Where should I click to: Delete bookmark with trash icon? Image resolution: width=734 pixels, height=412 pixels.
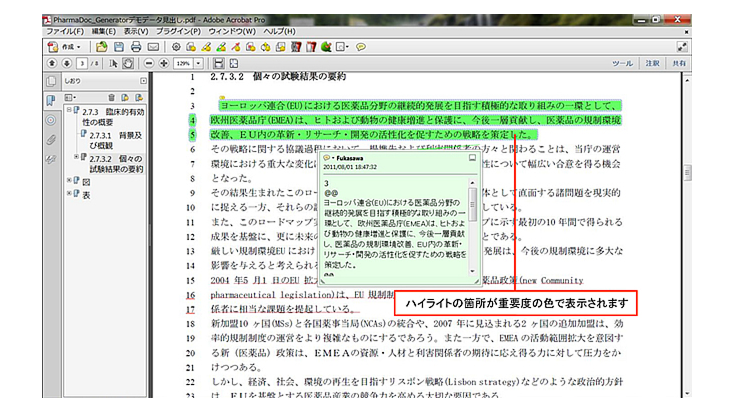click(x=112, y=98)
